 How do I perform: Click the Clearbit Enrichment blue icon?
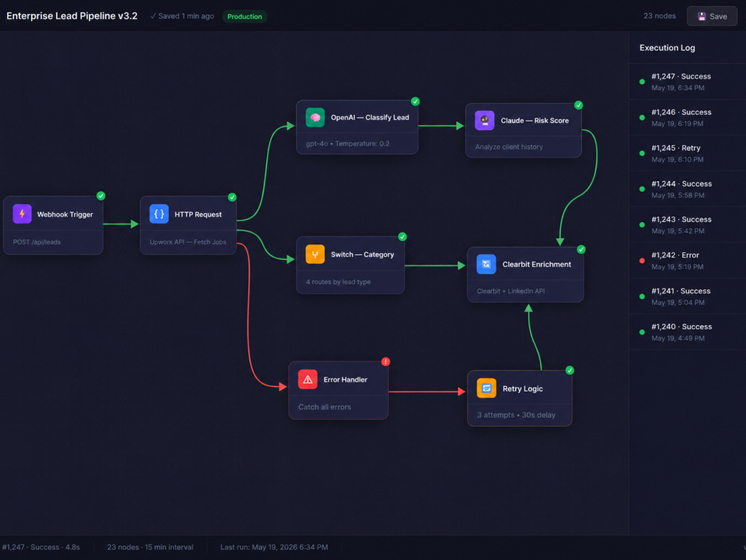pos(486,264)
